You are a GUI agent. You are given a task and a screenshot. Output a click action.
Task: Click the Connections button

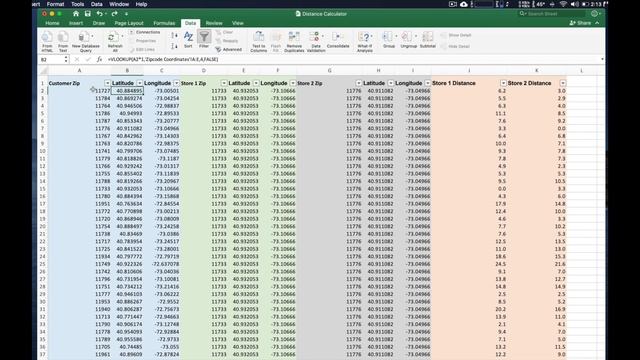tap(144, 32)
